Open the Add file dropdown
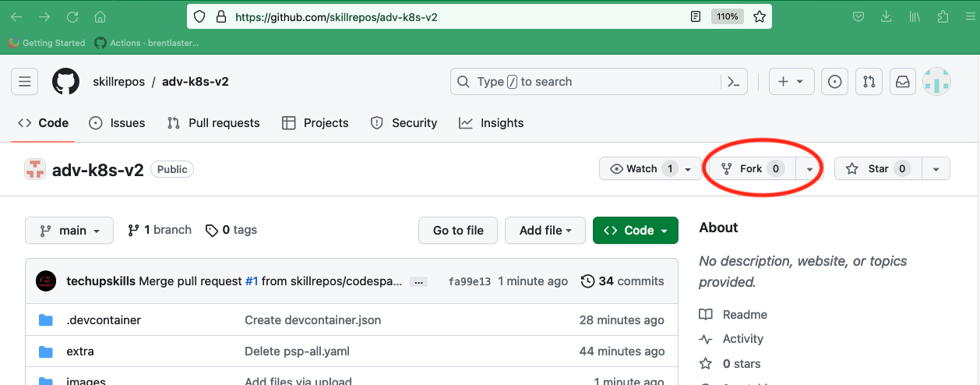The image size is (980, 385). pyautogui.click(x=545, y=231)
